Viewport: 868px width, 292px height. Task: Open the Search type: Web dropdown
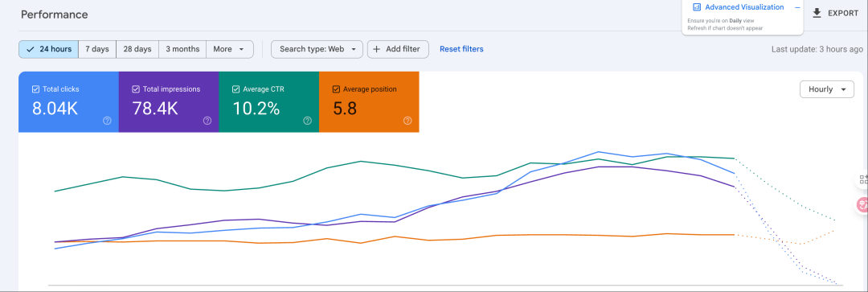click(317, 49)
